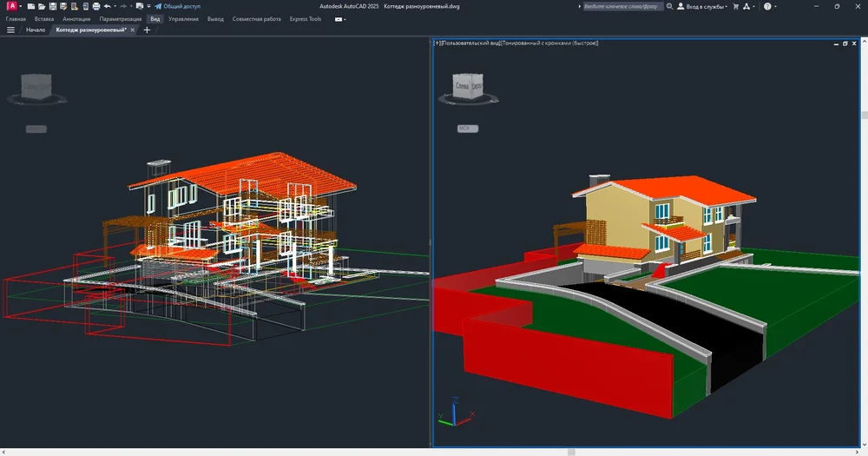
Task: Click the AutoCAD application menu logo
Action: click(x=12, y=6)
